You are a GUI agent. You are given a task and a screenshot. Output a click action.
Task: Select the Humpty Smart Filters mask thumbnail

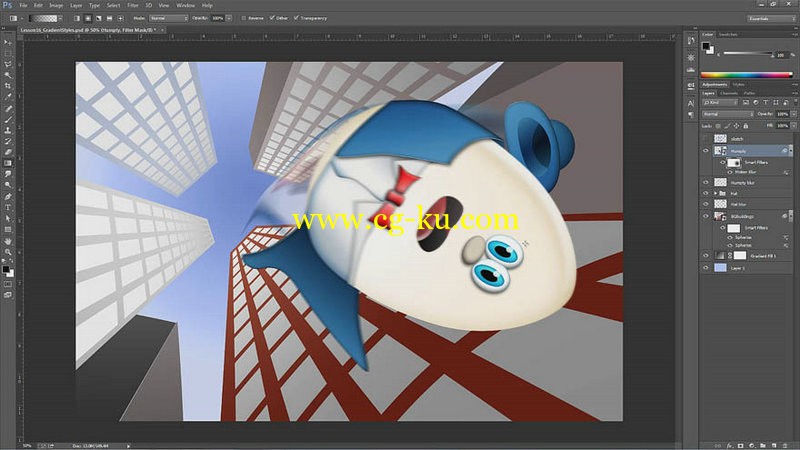coord(734,163)
